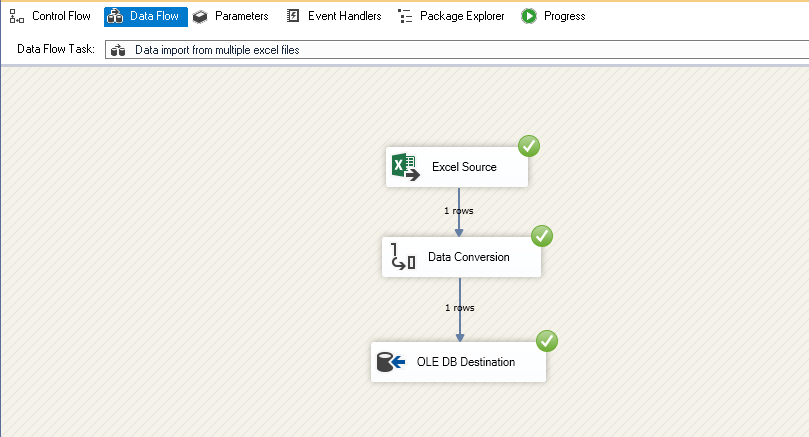Select the Data Conversion component label
The image size is (809, 437).
click(468, 257)
